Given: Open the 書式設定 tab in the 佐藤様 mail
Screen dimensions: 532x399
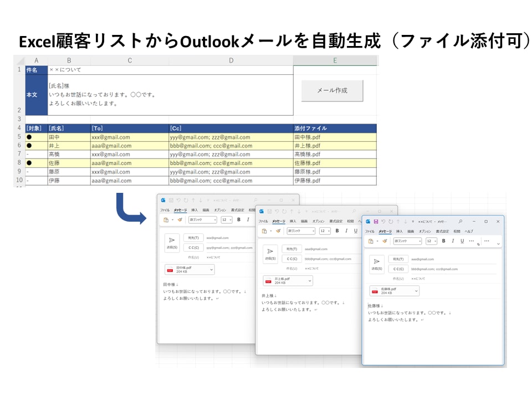Looking at the screenshot, I should [442, 232].
